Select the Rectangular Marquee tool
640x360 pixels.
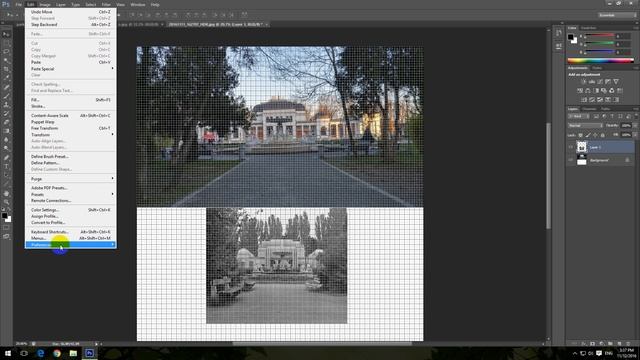pos(6,43)
